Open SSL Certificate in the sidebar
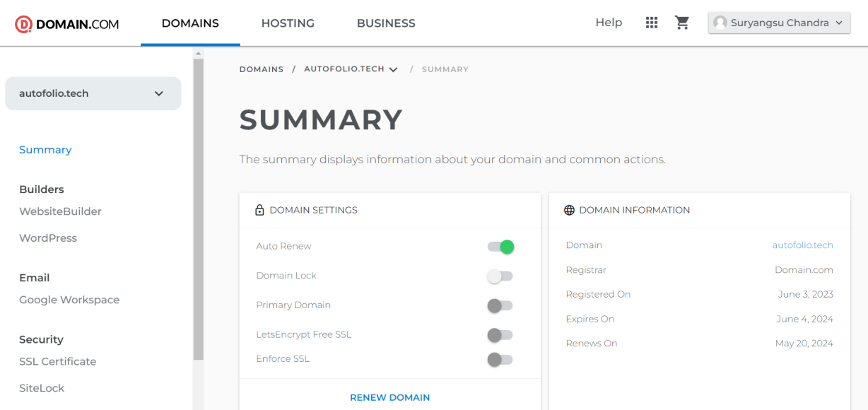The image size is (868, 410). click(57, 361)
